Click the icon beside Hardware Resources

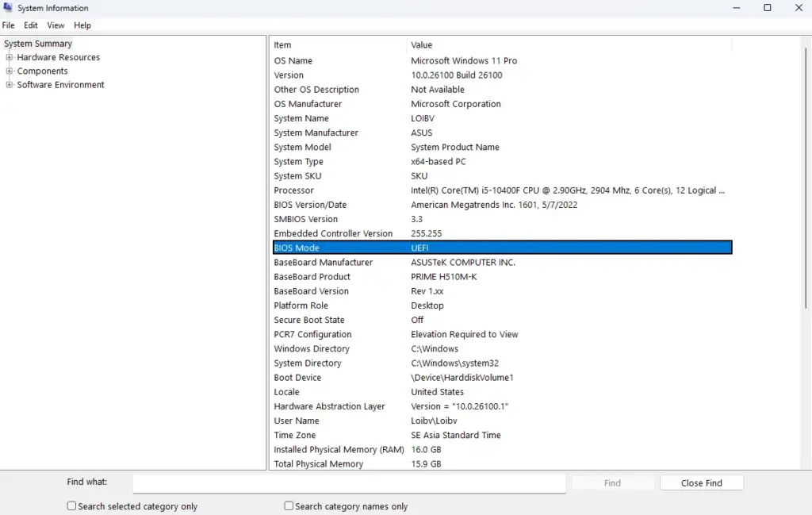point(8,57)
